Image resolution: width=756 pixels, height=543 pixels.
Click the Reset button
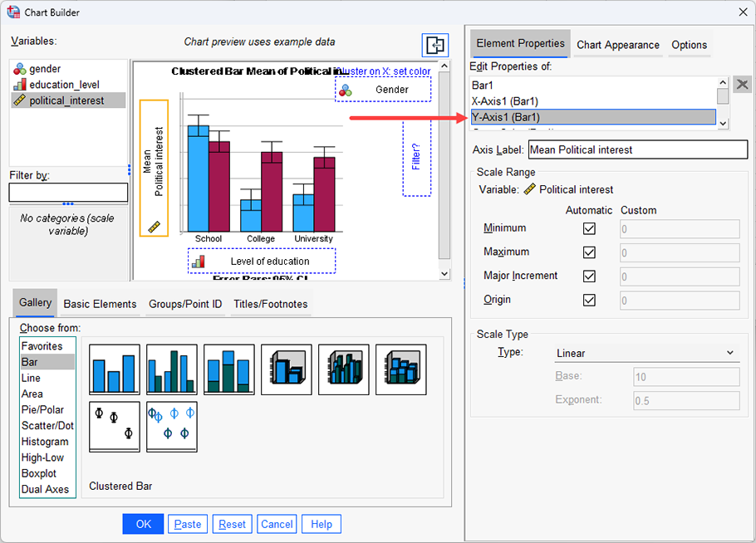coord(232,524)
